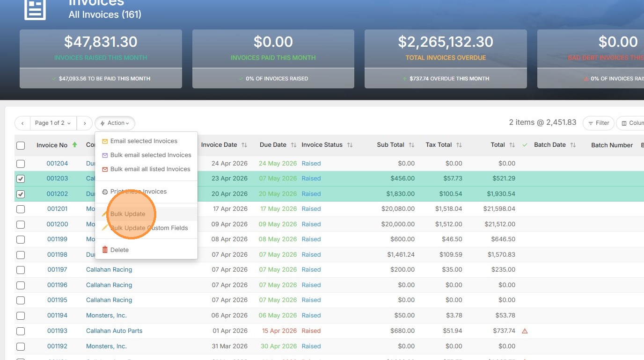This screenshot has height=360, width=644.
Task: Click the Bad Debt Invoices card
Action: pos(591,59)
